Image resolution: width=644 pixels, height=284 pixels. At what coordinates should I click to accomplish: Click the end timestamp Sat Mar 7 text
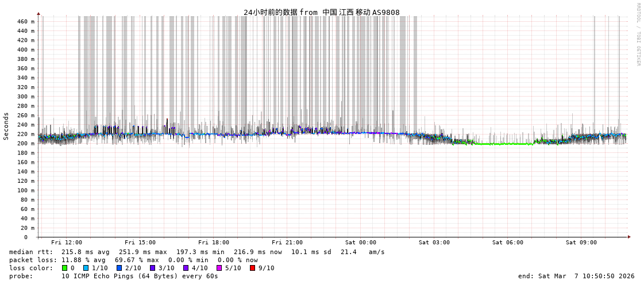(x=576, y=276)
